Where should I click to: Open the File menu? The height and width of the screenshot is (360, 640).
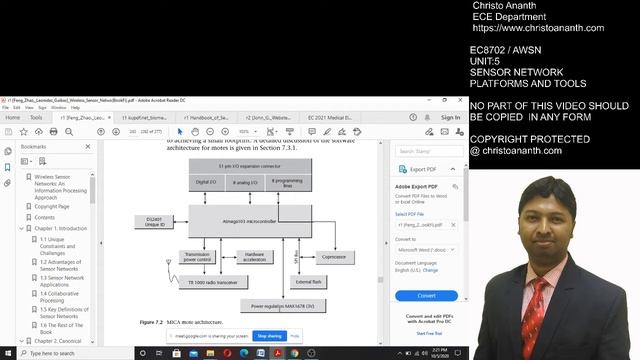tap(5, 107)
